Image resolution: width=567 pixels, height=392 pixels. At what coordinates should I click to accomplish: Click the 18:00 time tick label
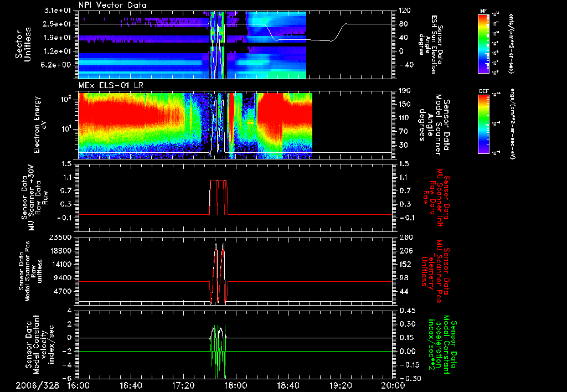click(x=236, y=385)
